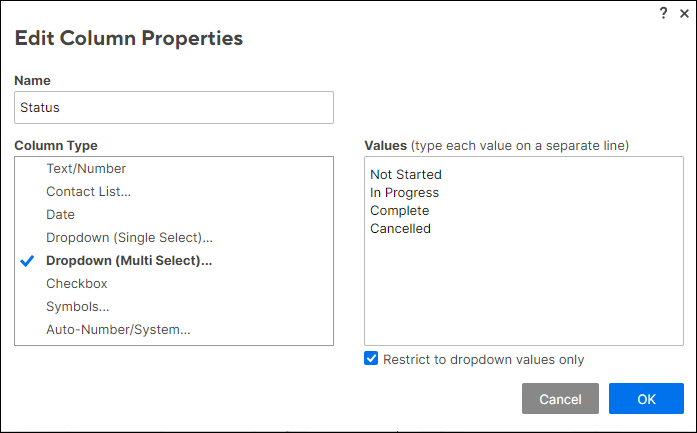Click the Status name input field

pyautogui.click(x=174, y=107)
